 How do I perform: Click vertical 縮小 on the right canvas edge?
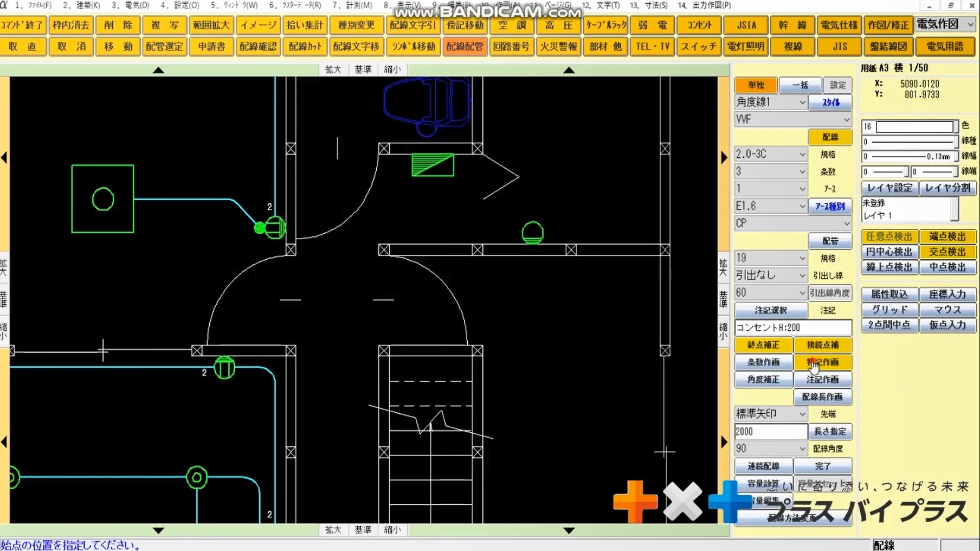click(x=723, y=331)
